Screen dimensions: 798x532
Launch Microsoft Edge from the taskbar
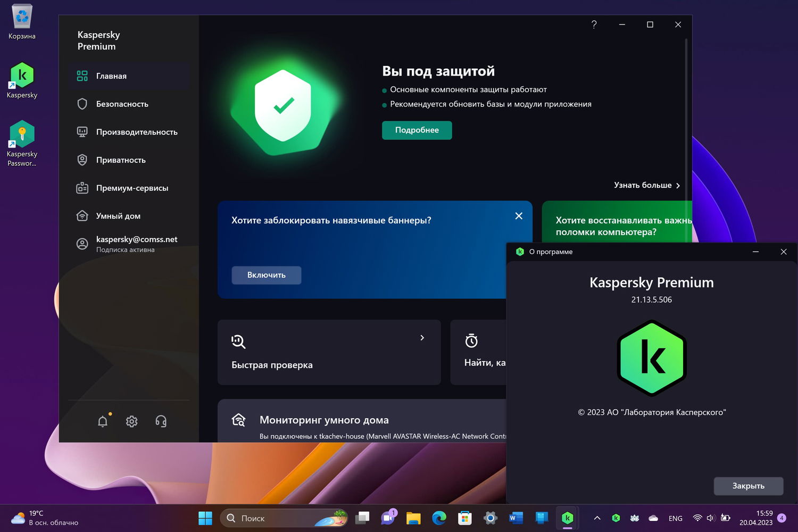coord(439,518)
